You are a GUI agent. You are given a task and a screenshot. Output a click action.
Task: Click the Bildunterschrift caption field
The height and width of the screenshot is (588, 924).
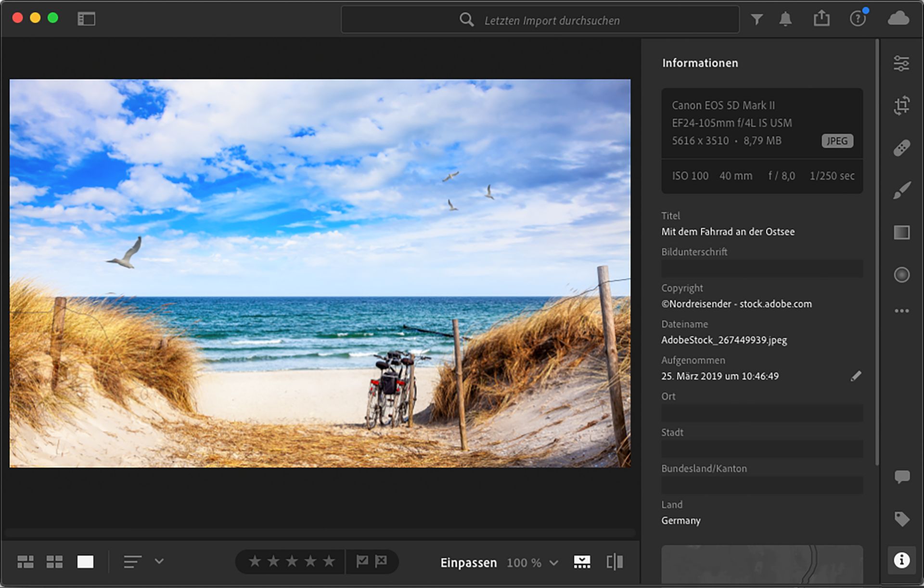tap(761, 268)
